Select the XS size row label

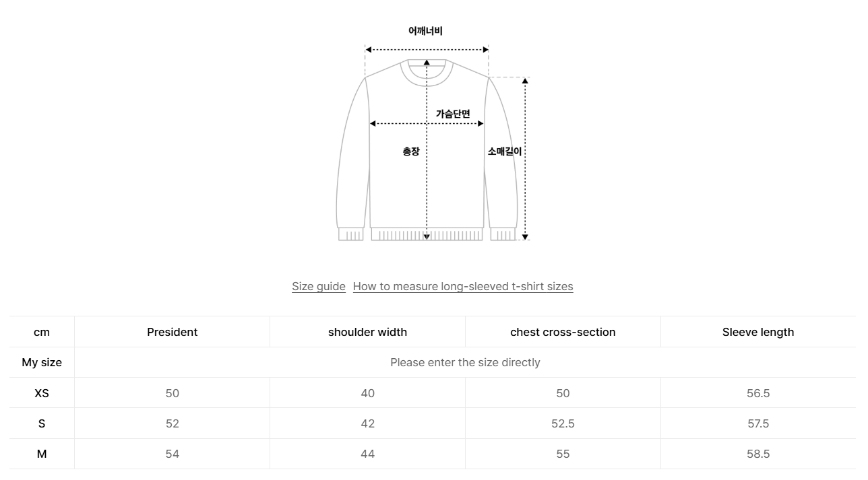coord(42,393)
